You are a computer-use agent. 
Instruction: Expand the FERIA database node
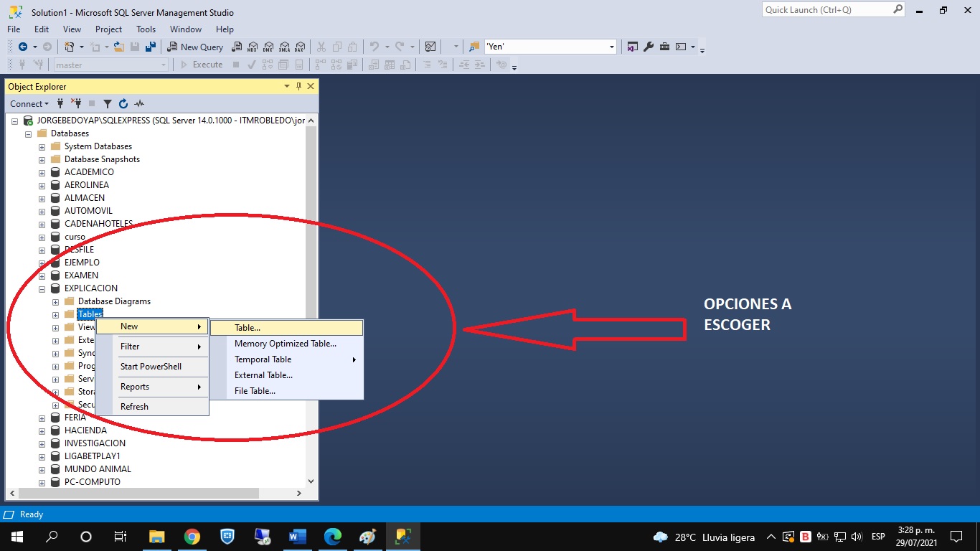click(42, 418)
